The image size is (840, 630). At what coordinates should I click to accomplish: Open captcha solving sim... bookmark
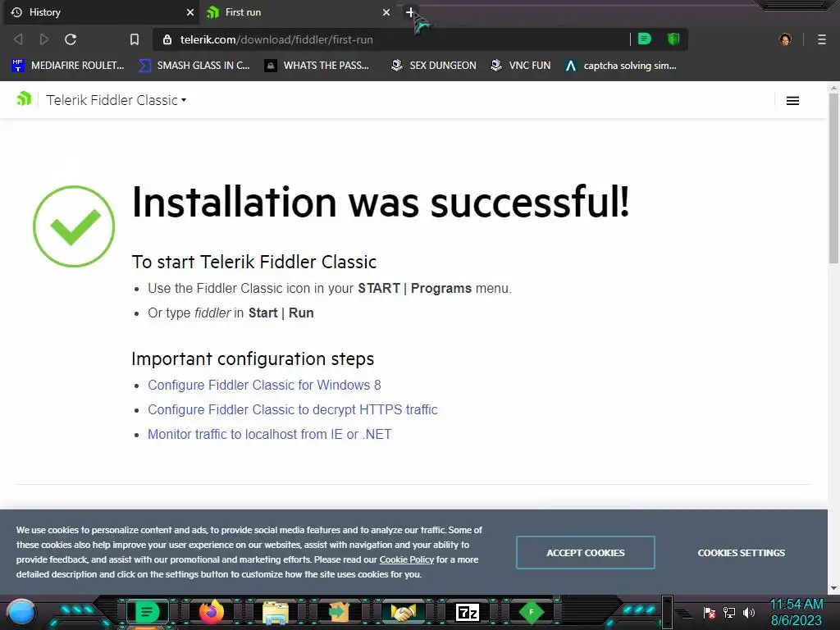[x=621, y=66]
